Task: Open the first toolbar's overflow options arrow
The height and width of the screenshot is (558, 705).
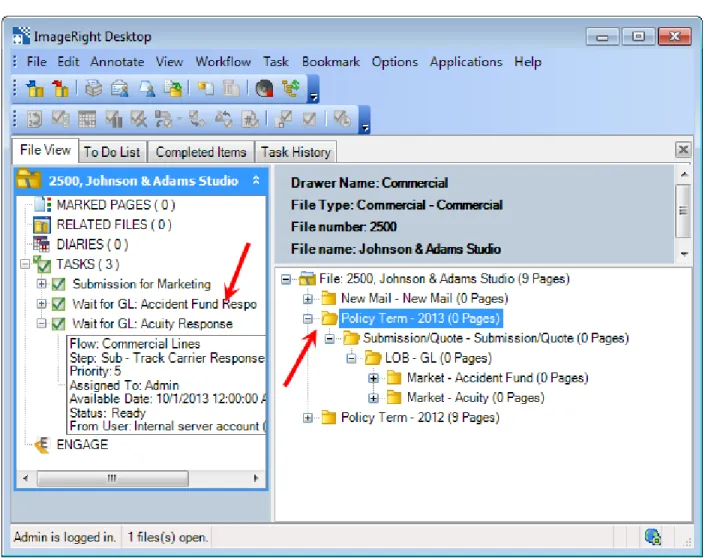Action: pos(314,97)
